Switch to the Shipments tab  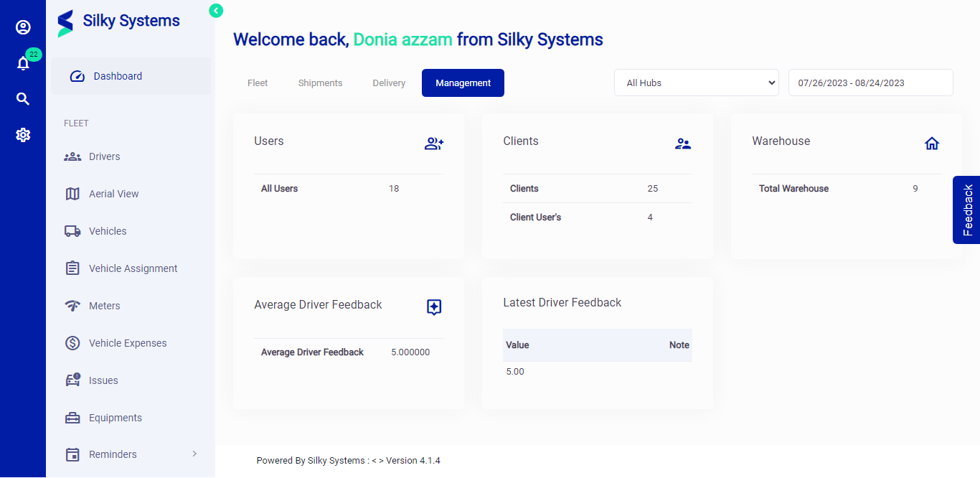pyautogui.click(x=320, y=83)
